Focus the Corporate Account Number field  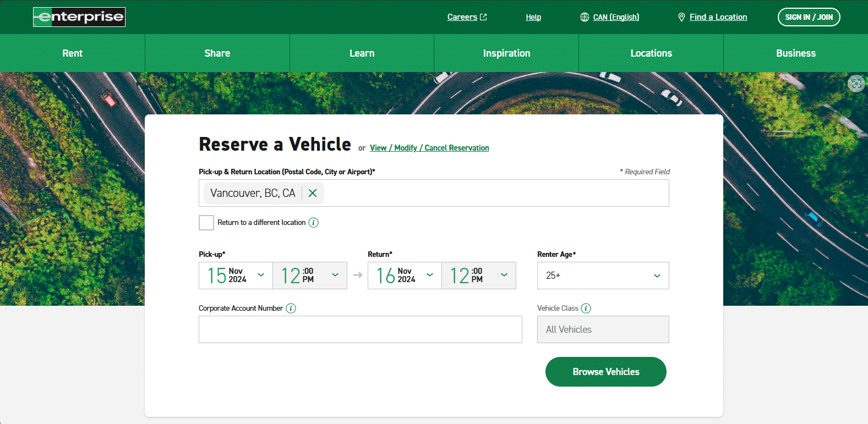click(x=360, y=329)
